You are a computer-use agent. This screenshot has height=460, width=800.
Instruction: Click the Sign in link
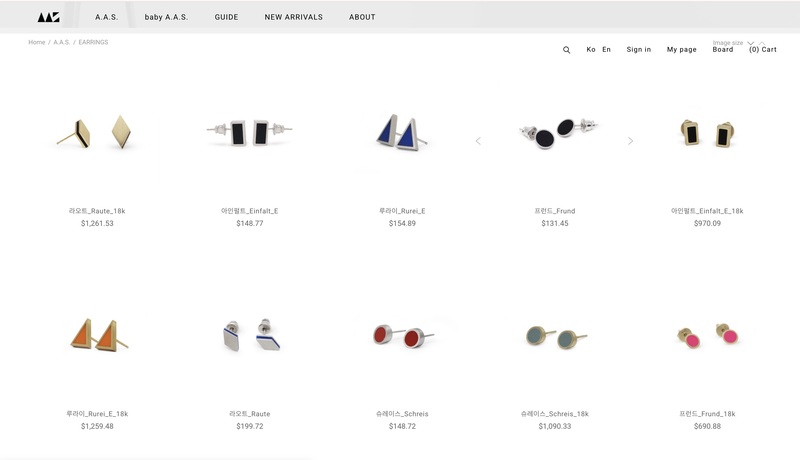pyautogui.click(x=639, y=49)
